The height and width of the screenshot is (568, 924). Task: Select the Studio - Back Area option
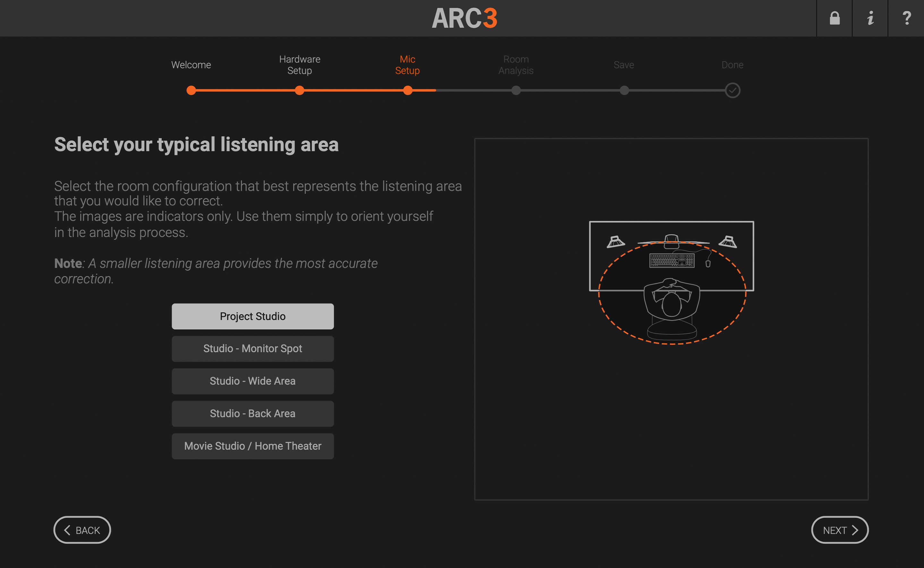[252, 413]
